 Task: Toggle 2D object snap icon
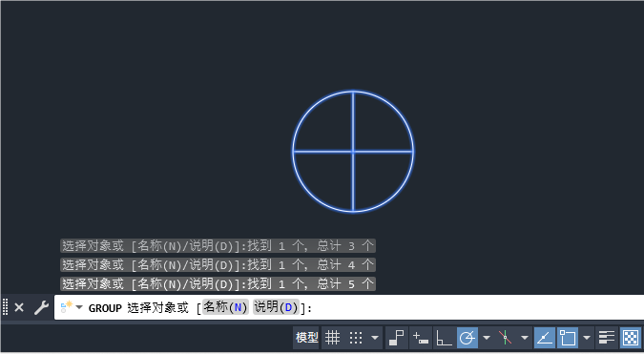click(568, 338)
